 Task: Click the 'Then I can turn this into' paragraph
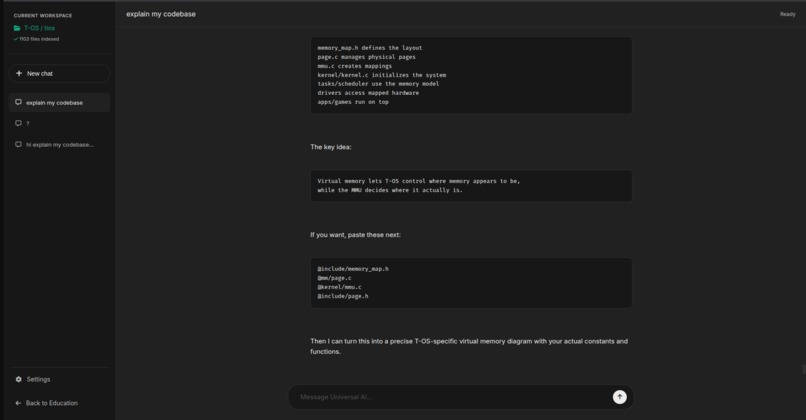pos(469,346)
